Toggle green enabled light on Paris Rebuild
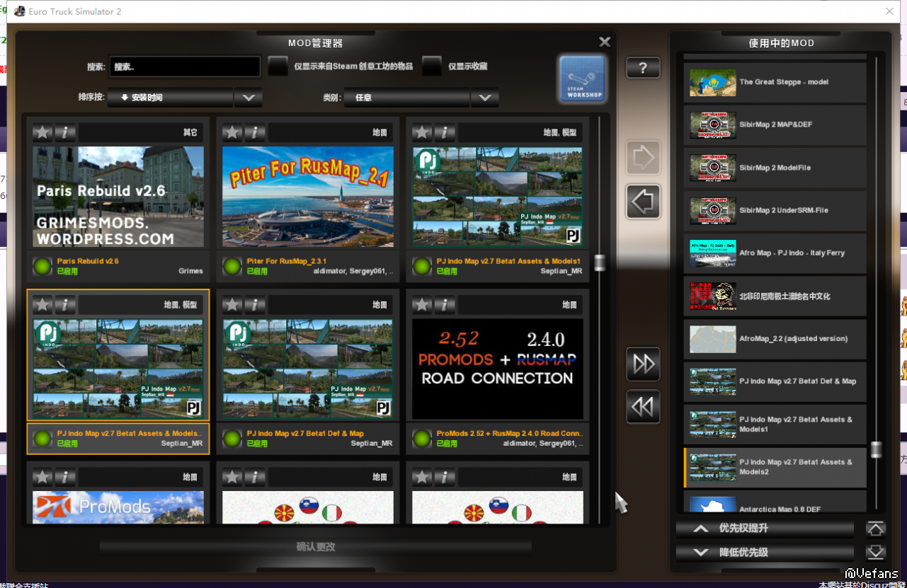The height and width of the screenshot is (588, 907). [x=42, y=266]
